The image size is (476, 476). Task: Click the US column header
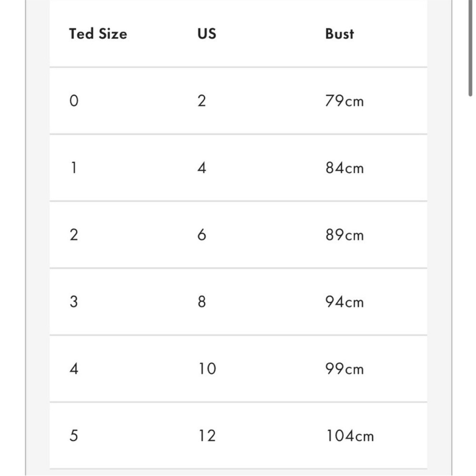coord(207,34)
